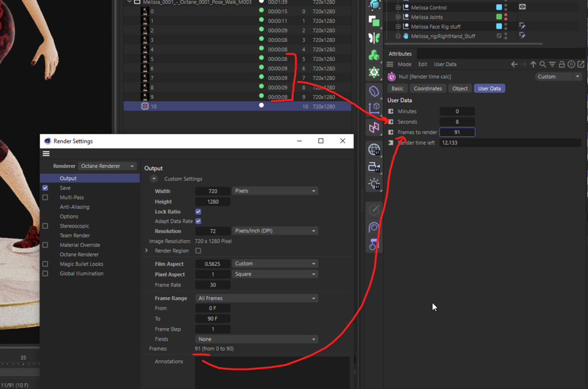
Task: Open the User Data menu in Attributes
Action: pos(445,64)
